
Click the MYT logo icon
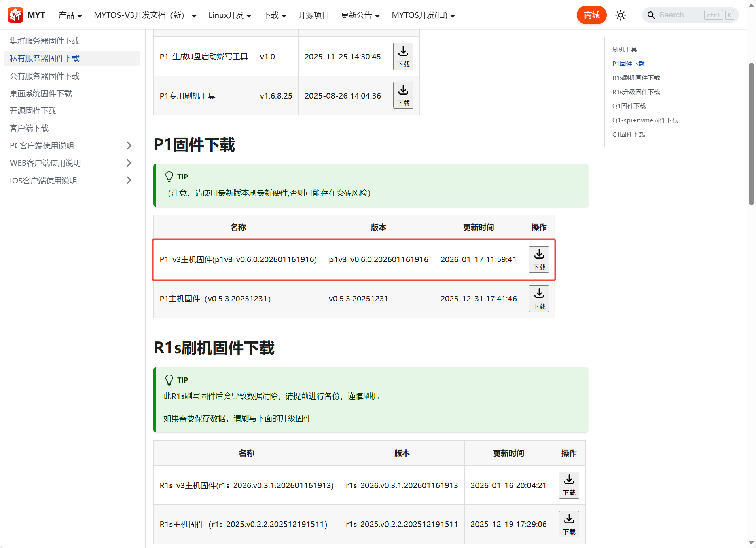click(16, 15)
